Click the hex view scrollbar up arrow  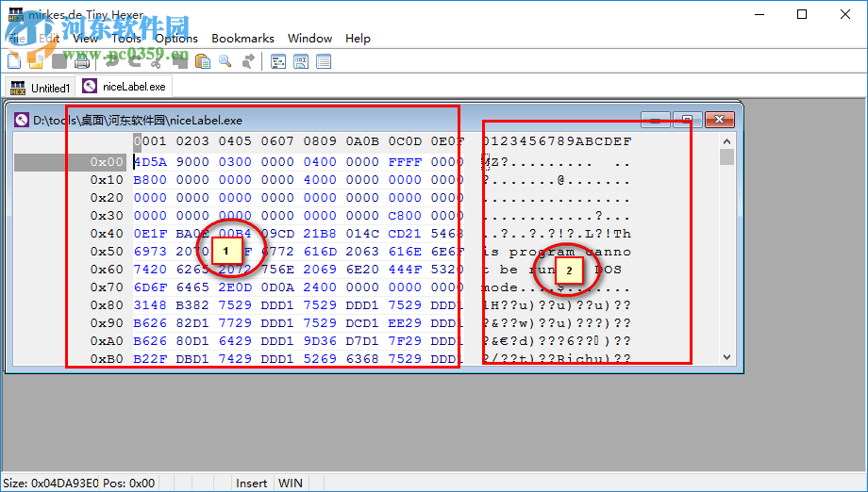coord(726,141)
